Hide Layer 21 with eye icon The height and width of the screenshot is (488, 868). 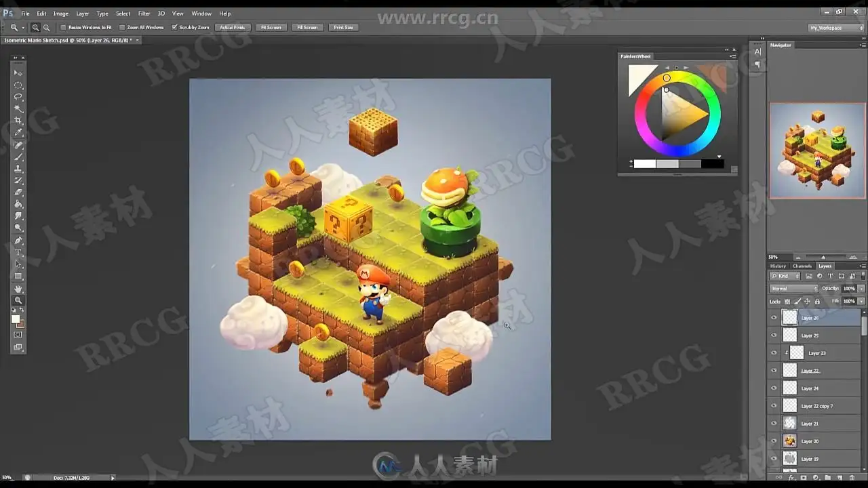click(774, 424)
